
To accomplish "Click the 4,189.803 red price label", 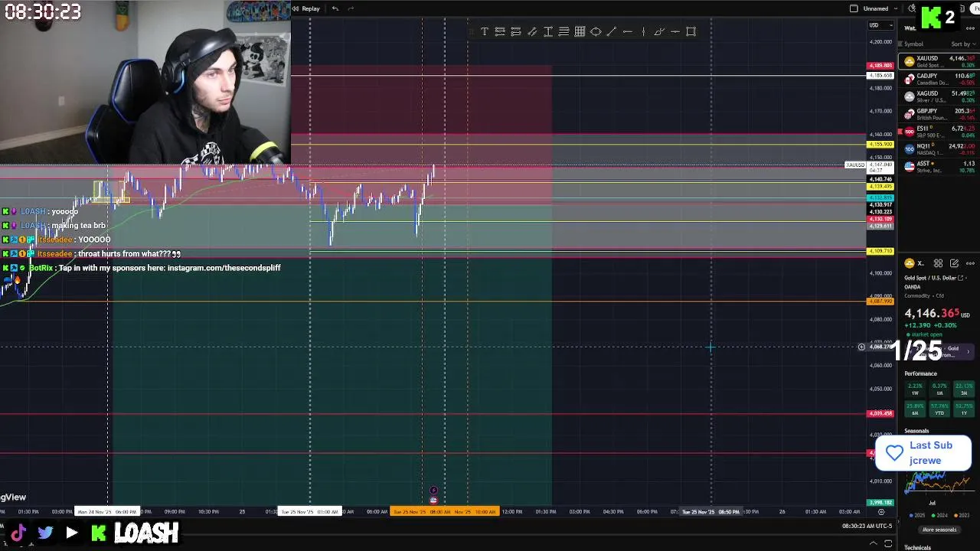I will click(x=880, y=66).
